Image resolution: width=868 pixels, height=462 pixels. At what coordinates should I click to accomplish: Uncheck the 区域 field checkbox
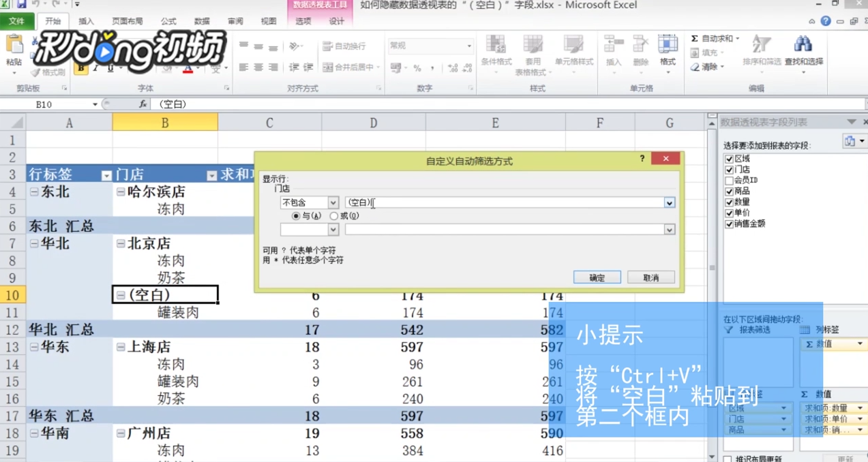pos(729,159)
